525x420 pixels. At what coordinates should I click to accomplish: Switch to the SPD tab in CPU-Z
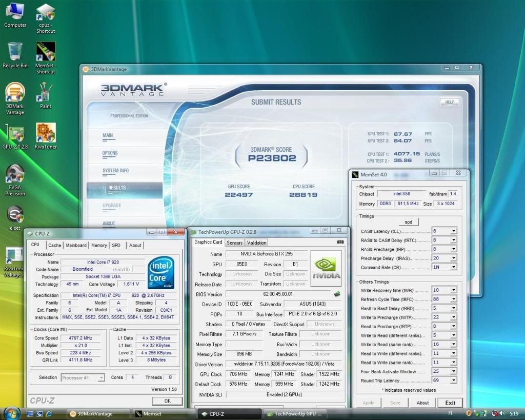click(x=116, y=245)
